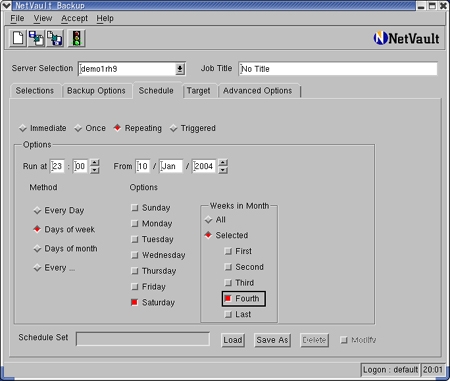
Task: Enable the Wednesday checkbox
Action: [x=158, y=255]
